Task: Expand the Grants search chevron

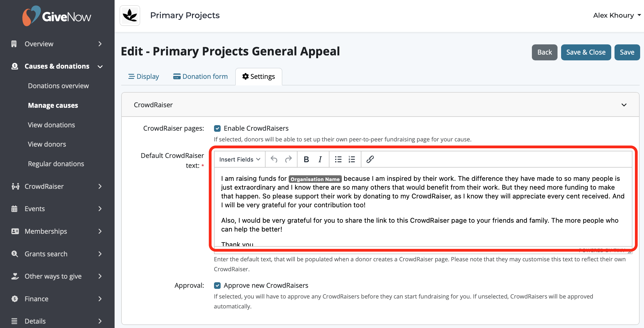Action: coord(100,254)
